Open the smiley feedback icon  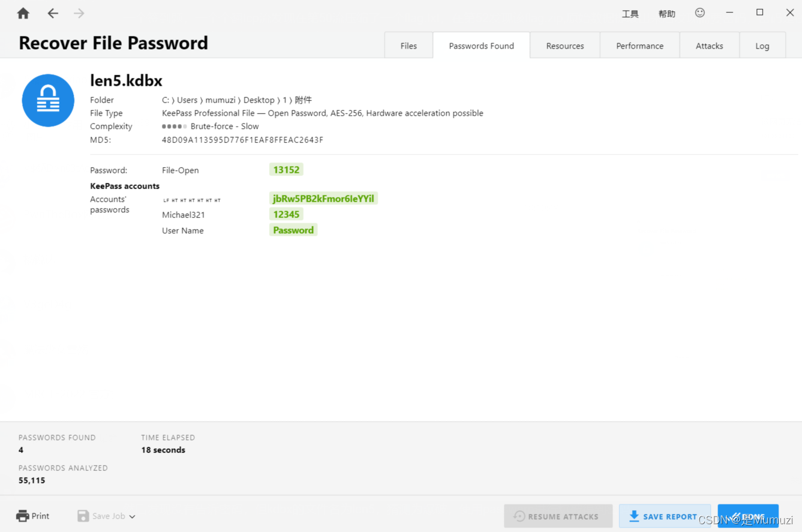tap(700, 13)
